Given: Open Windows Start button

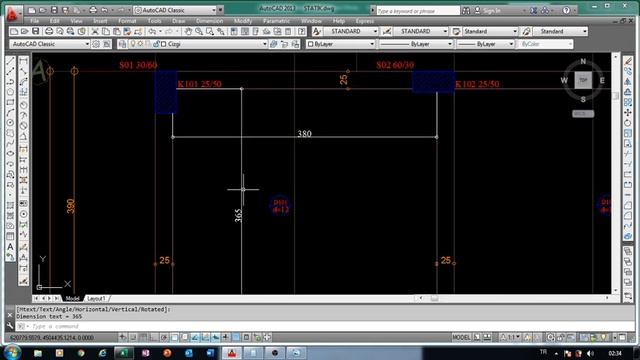Looking at the screenshot, I should click(12, 353).
